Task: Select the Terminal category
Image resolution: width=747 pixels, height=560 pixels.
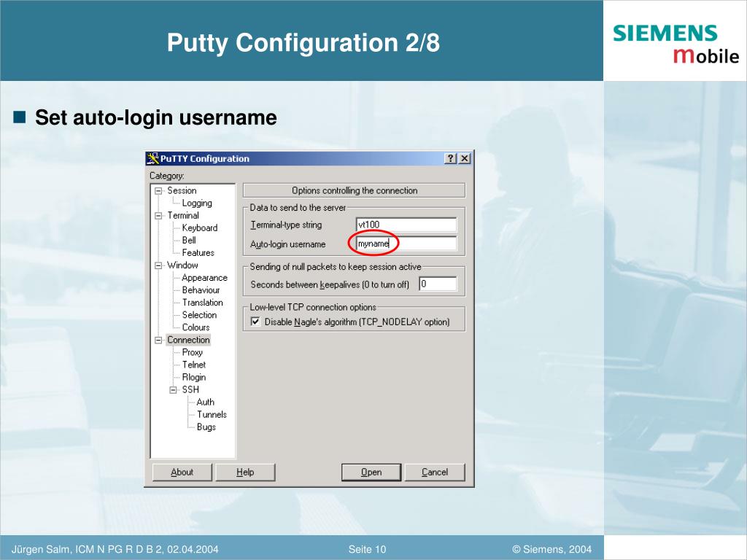Action: pyautogui.click(x=183, y=215)
